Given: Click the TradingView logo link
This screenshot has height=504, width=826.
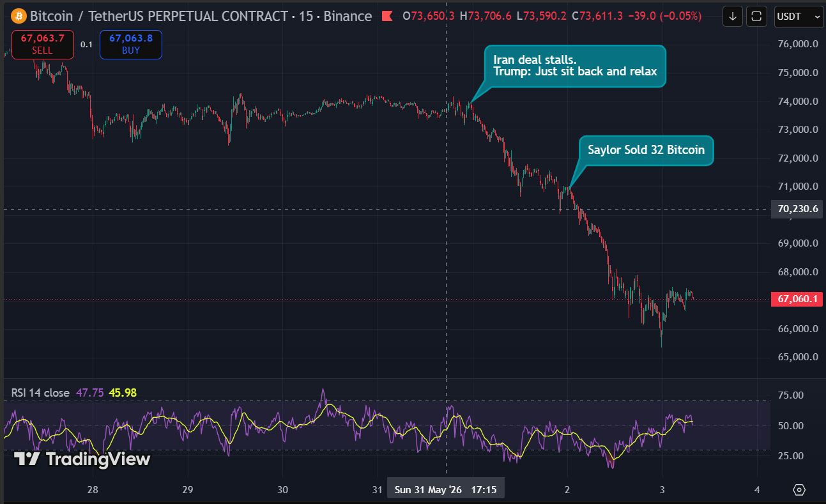Looking at the screenshot, I should [82, 459].
